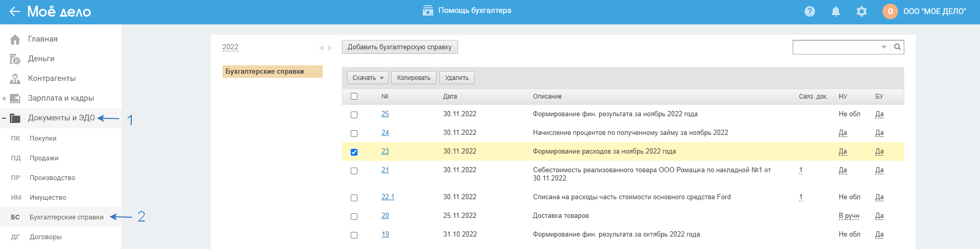Tick the checkbox for document 25

click(354, 115)
